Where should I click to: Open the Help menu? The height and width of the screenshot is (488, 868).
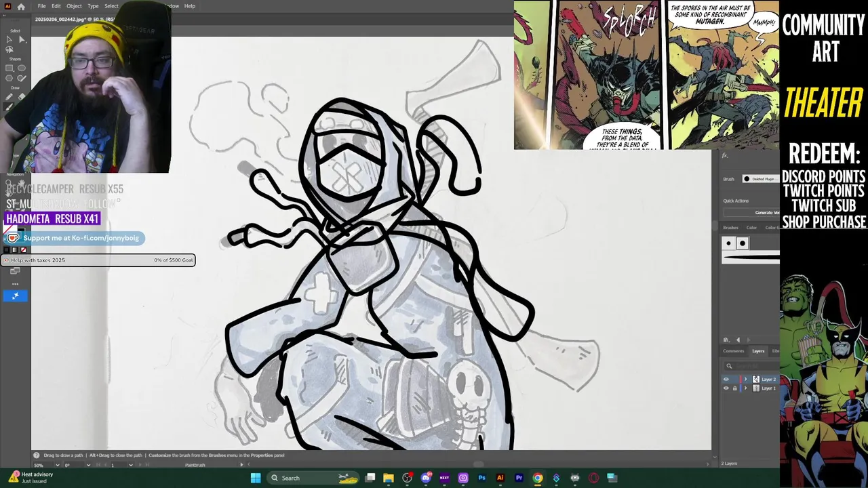[190, 6]
